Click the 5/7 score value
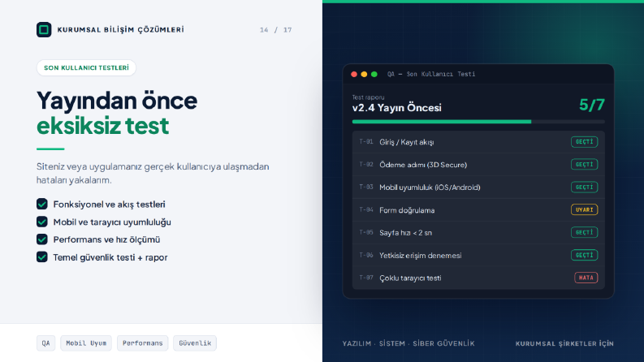The width and height of the screenshot is (644, 362). point(592,105)
